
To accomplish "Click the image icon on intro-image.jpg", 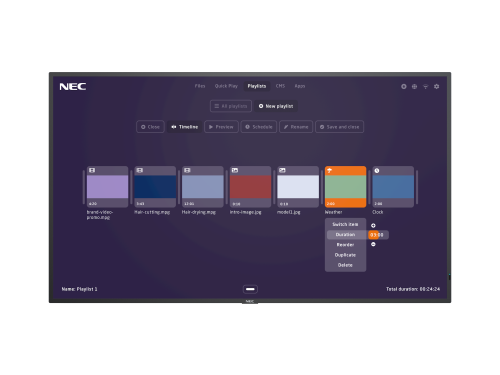I will pos(235,170).
